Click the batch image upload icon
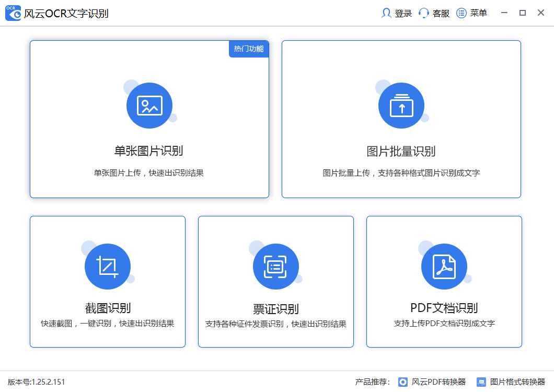The image size is (554, 392). (x=401, y=106)
